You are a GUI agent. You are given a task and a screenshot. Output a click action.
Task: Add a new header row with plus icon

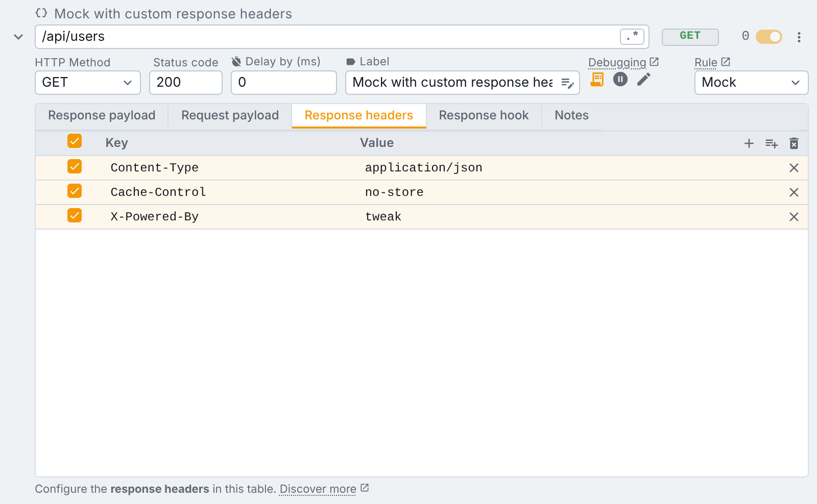coord(749,143)
